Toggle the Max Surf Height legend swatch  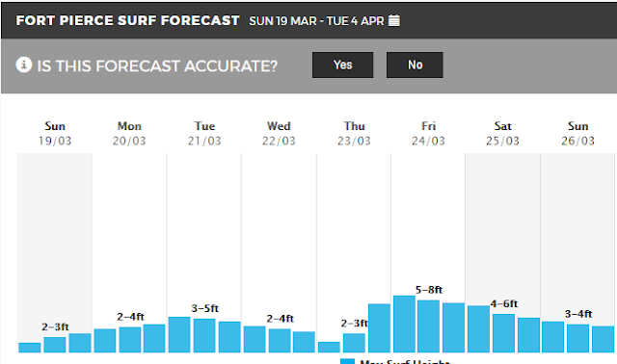click(x=347, y=361)
